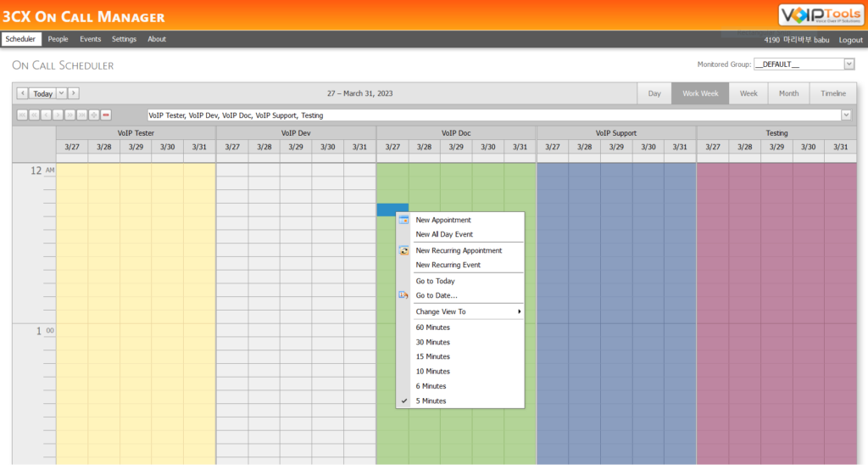Choose New All Day Event
This screenshot has height=465, width=868.
pos(460,234)
